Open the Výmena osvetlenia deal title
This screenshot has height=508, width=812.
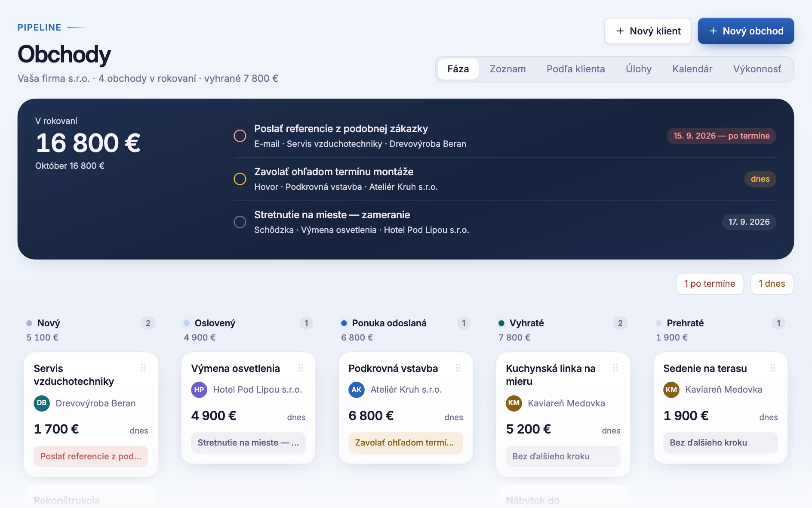pyautogui.click(x=235, y=369)
